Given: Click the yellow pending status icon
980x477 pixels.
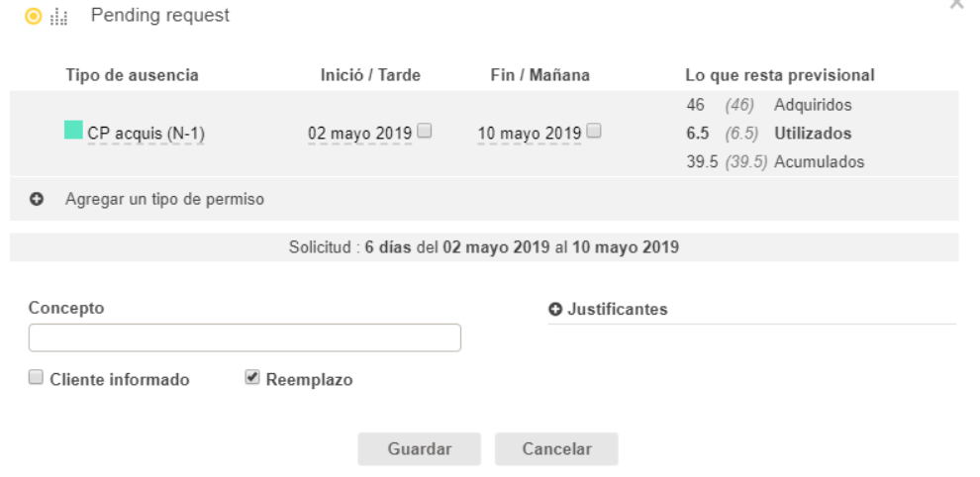Looking at the screenshot, I should coord(35,16).
